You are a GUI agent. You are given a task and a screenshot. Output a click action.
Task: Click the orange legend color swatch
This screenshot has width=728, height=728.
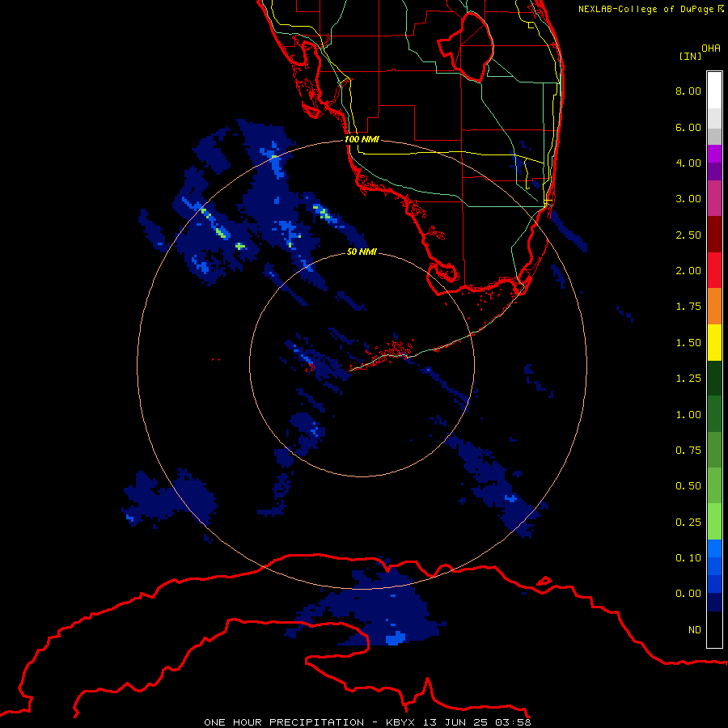[714, 306]
